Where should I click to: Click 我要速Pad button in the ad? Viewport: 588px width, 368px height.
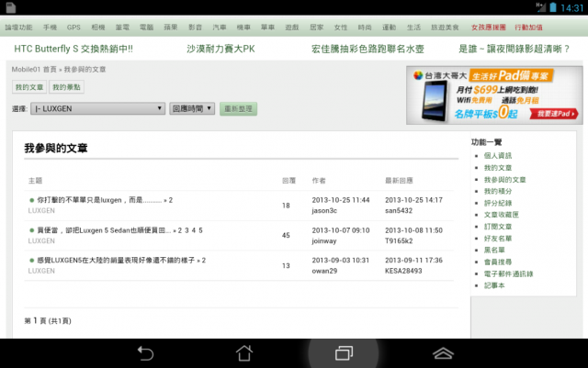(554, 114)
